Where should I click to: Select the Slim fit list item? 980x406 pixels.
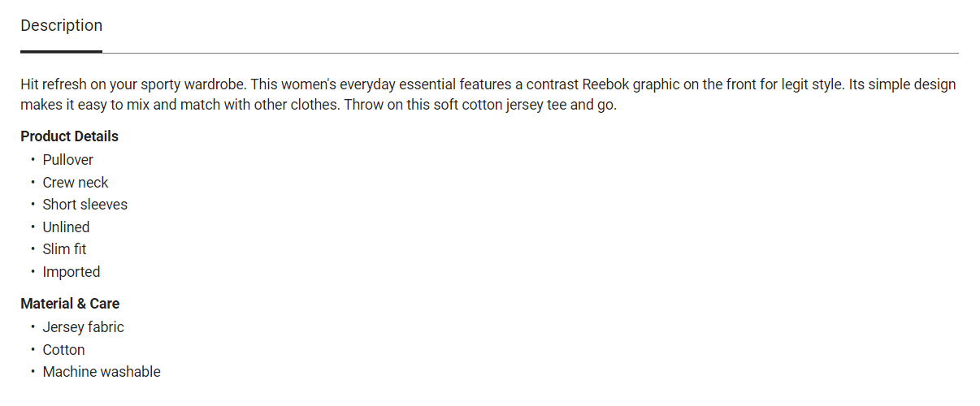pos(64,249)
